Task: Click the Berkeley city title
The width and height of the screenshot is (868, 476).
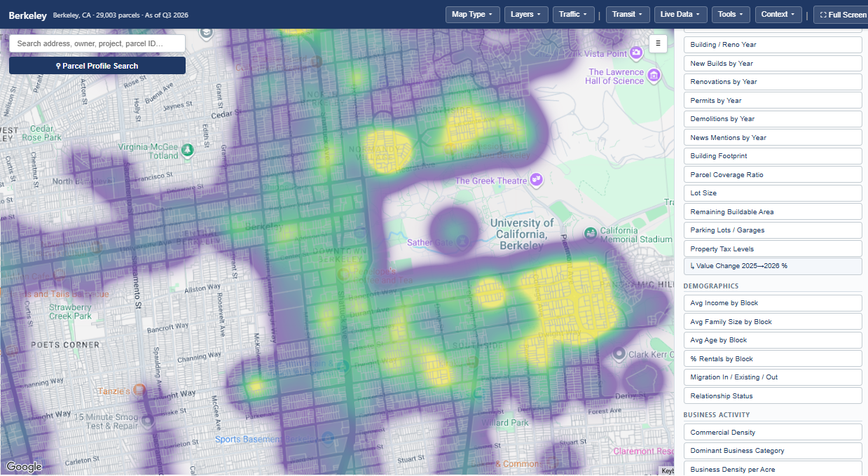Action: click(27, 15)
